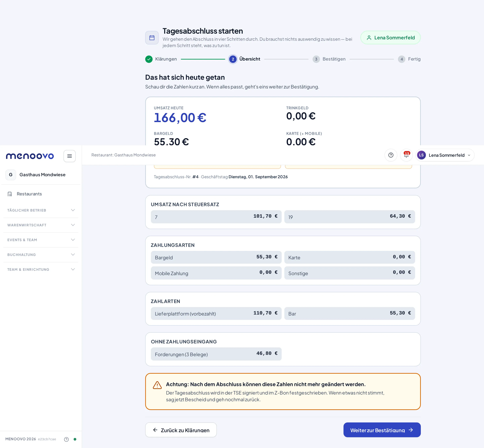Open the Lena Sommerfeld user dropdown in header
Screen dimensions: 484x448
445,155
